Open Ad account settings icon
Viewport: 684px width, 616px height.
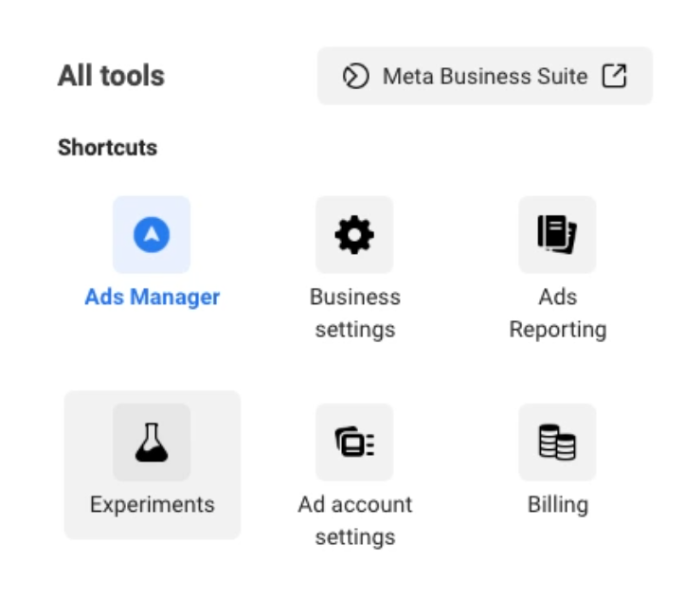point(354,443)
